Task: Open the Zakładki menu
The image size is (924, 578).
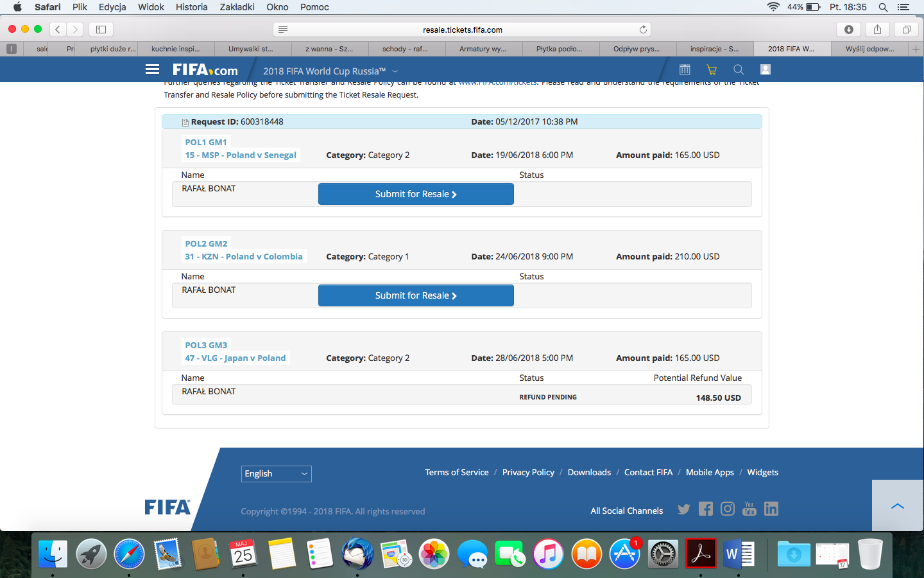Action: (x=237, y=7)
